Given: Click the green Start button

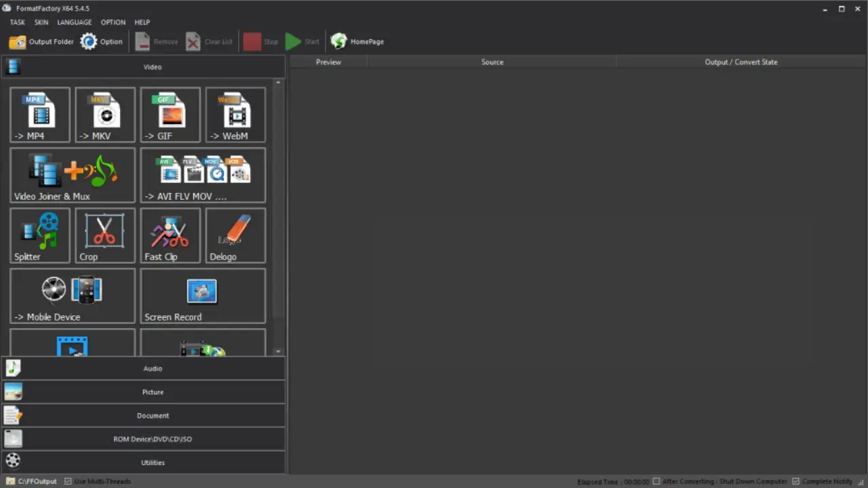Looking at the screenshot, I should (302, 42).
